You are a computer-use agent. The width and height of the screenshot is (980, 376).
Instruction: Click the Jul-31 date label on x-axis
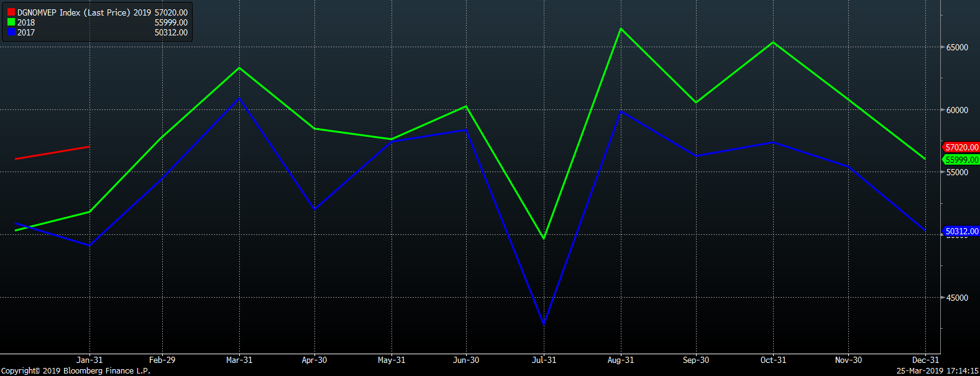(544, 360)
